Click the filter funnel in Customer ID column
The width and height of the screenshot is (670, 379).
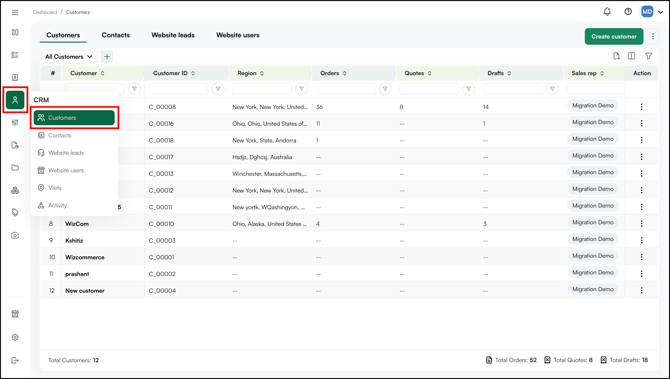tap(218, 88)
